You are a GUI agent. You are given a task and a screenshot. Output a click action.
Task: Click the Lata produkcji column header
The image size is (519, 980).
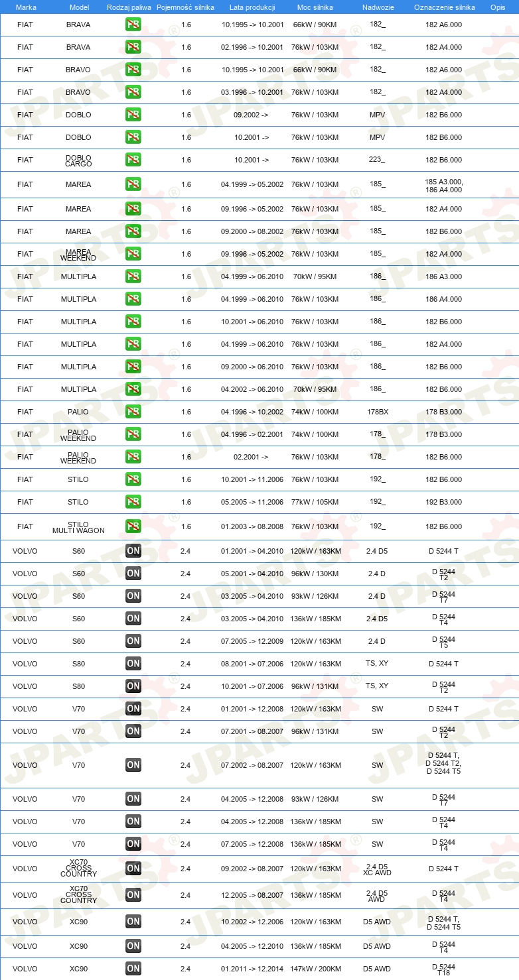point(252,7)
